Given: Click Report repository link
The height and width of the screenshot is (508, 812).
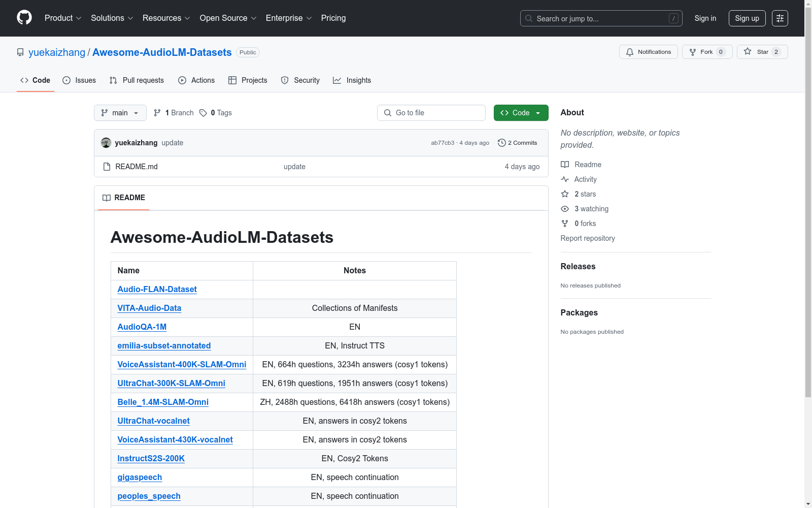Looking at the screenshot, I should [588, 238].
